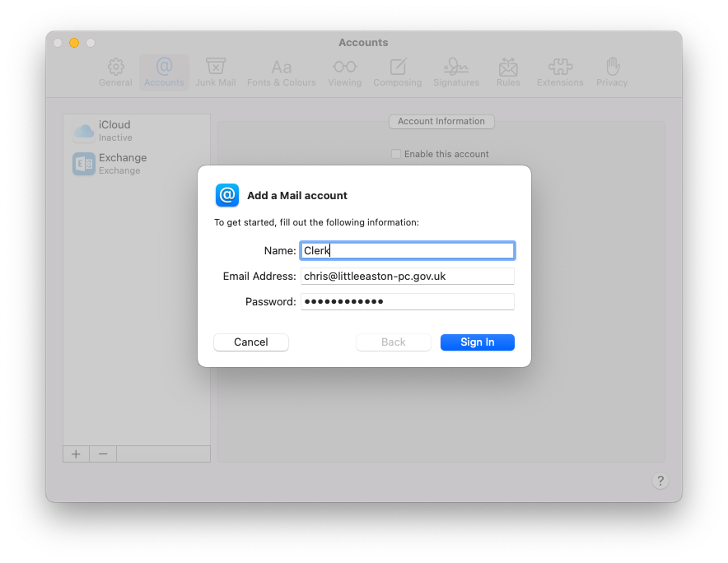Click the iCloud Inactive status text
This screenshot has width=728, height=563.
tap(115, 137)
